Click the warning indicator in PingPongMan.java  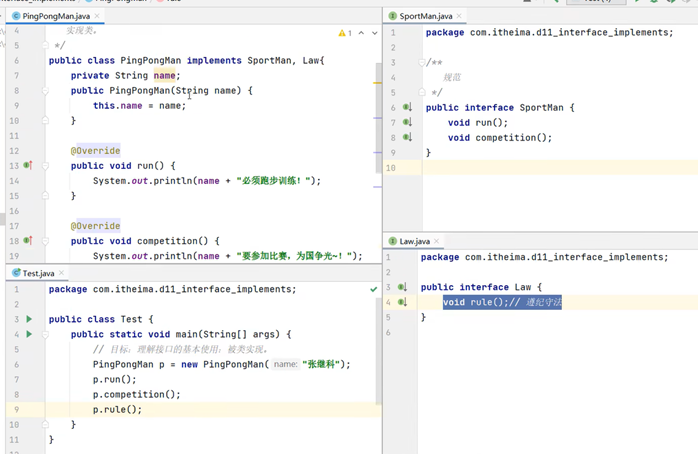345,33
